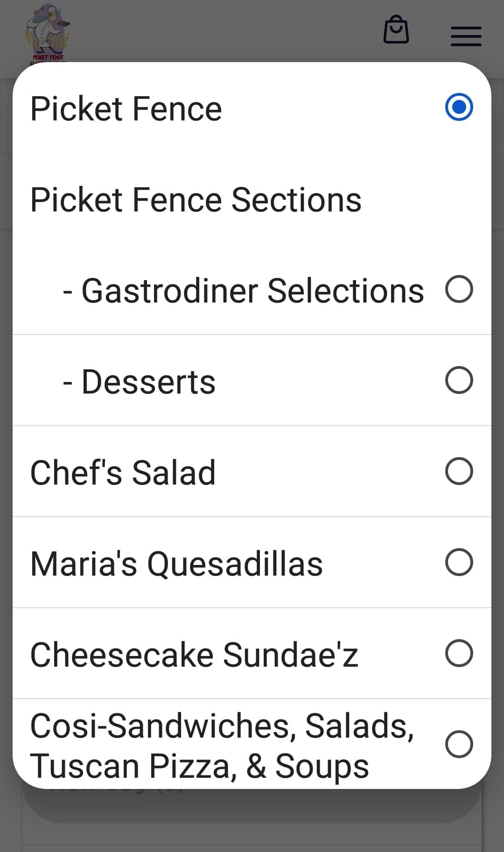Tap the Chef's Salad option text

[123, 473]
